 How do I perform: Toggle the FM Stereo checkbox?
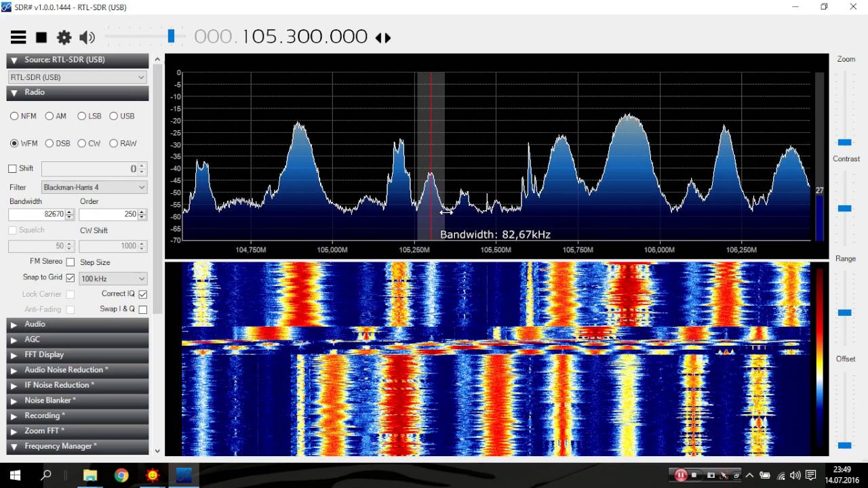click(70, 262)
